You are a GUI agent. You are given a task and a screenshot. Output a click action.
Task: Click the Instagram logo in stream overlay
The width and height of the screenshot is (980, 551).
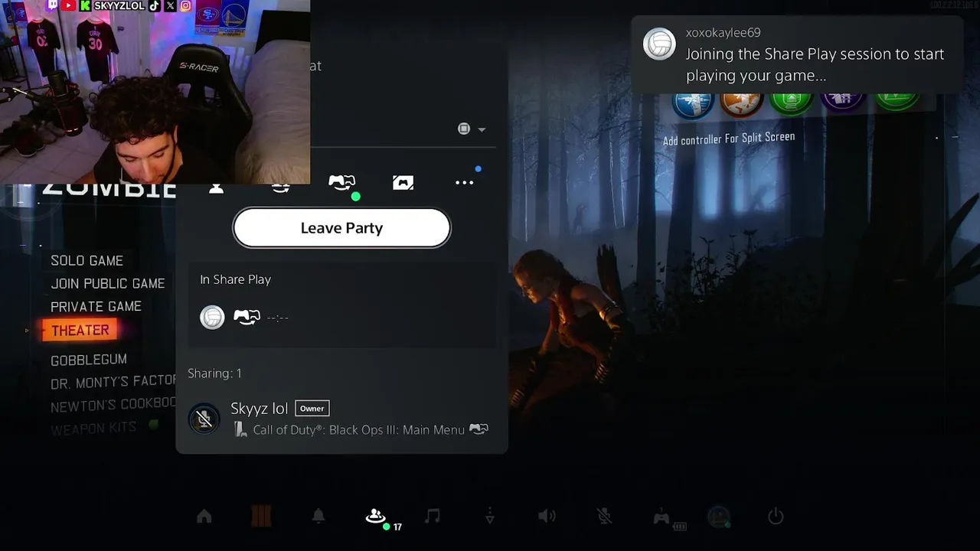coord(185,5)
